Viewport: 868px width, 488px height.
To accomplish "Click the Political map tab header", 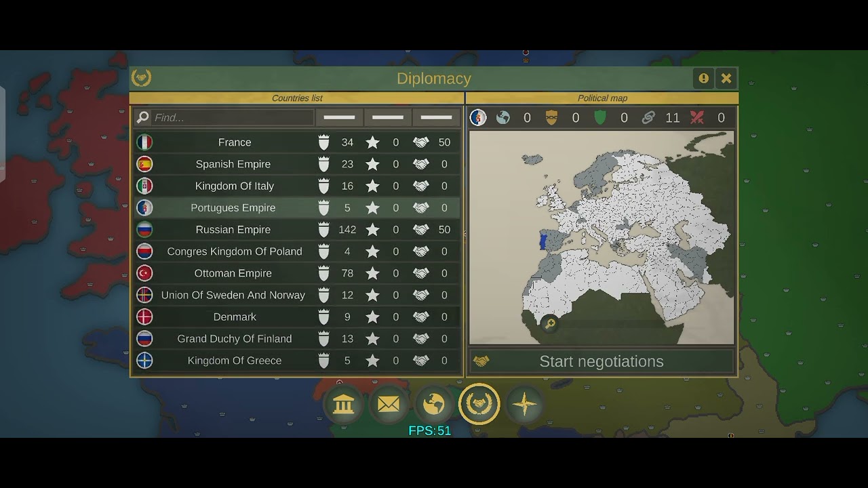I will pyautogui.click(x=602, y=98).
